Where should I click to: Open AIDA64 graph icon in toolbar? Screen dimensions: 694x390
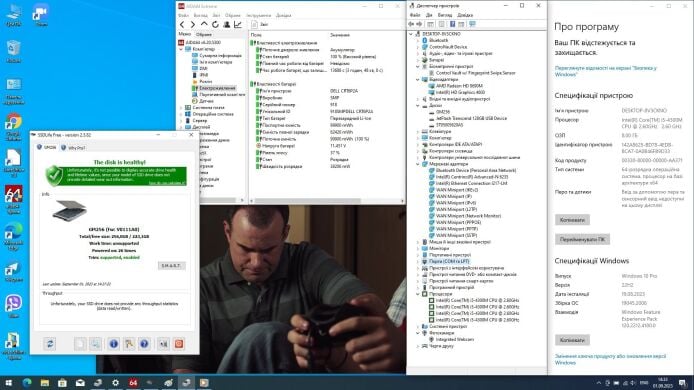(x=238, y=24)
